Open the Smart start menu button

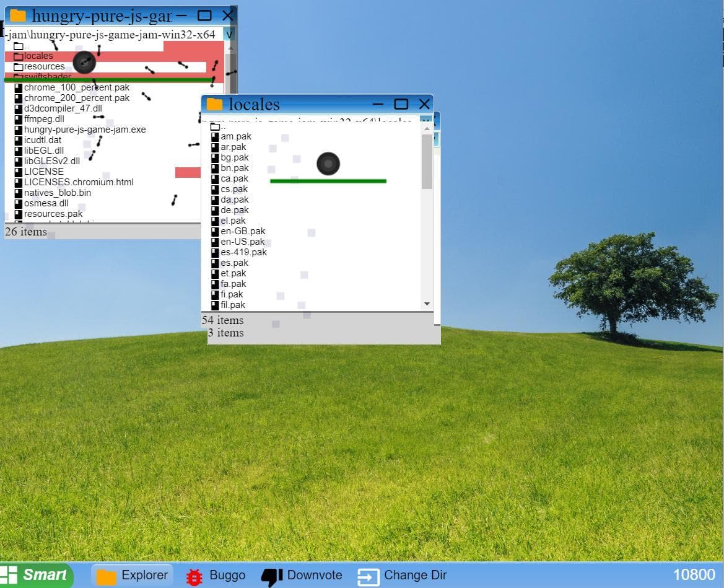36,575
